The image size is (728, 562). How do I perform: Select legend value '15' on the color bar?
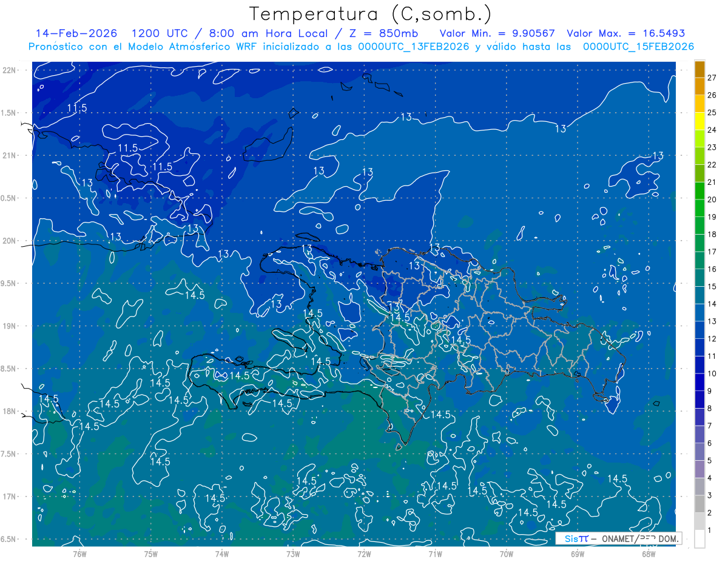[x=712, y=287]
